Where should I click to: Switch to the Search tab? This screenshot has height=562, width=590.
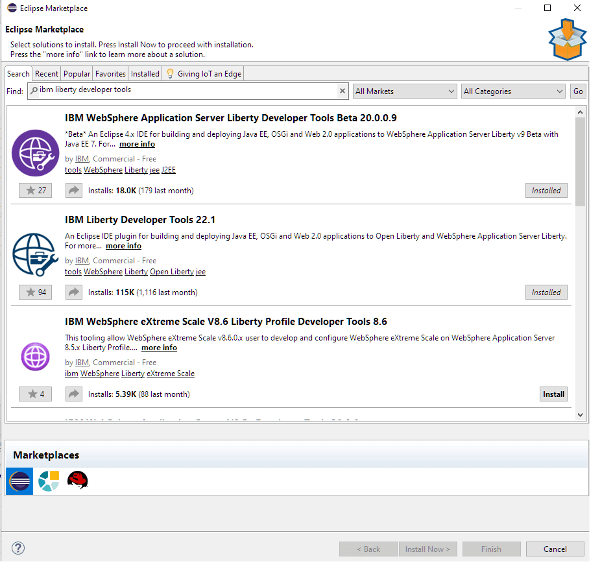coord(18,74)
